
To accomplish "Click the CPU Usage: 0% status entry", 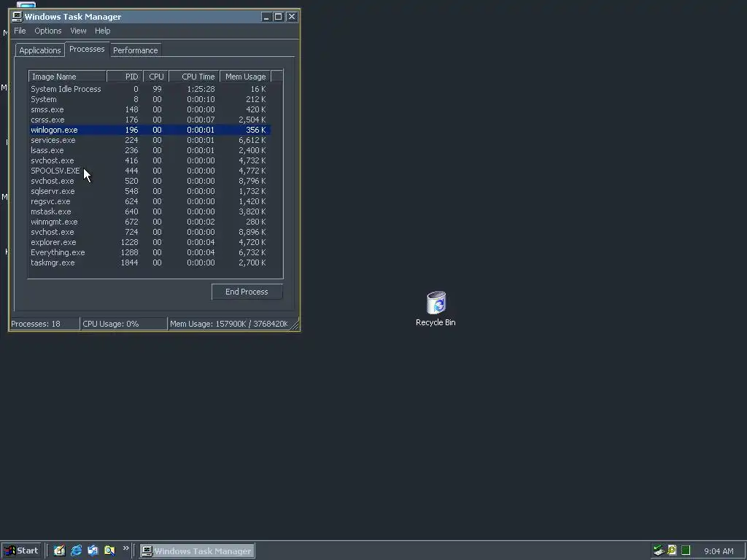I will click(x=124, y=324).
